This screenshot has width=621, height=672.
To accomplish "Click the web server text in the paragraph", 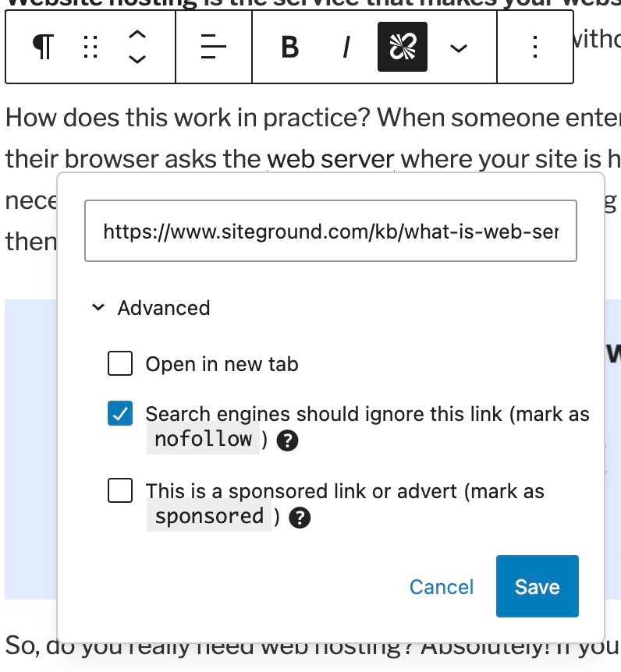I will point(331,157).
